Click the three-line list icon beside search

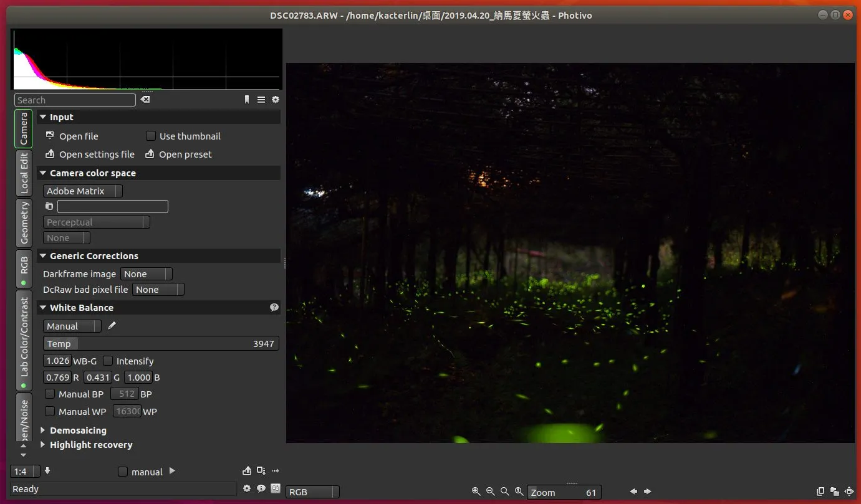coord(261,100)
